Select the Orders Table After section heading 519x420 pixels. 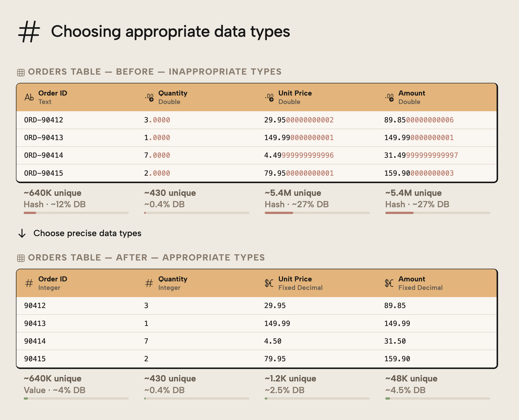pos(146,257)
